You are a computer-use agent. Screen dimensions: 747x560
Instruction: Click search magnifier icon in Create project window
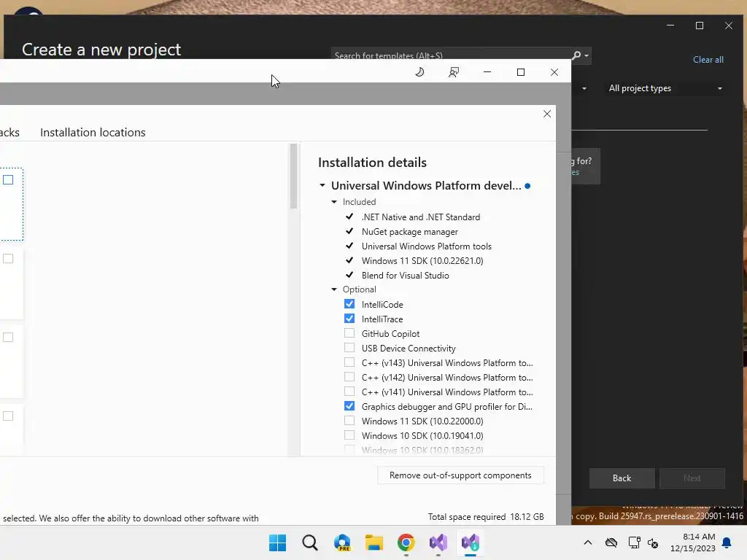coord(576,55)
